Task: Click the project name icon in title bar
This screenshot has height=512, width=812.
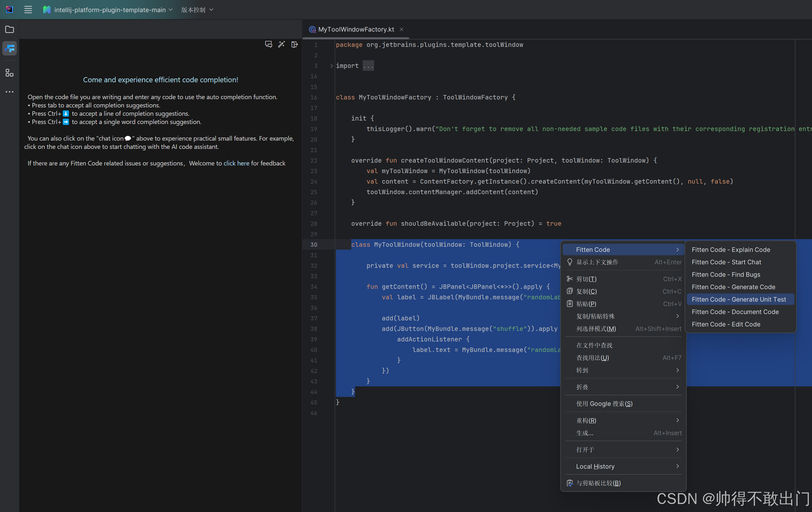Action: click(x=47, y=10)
